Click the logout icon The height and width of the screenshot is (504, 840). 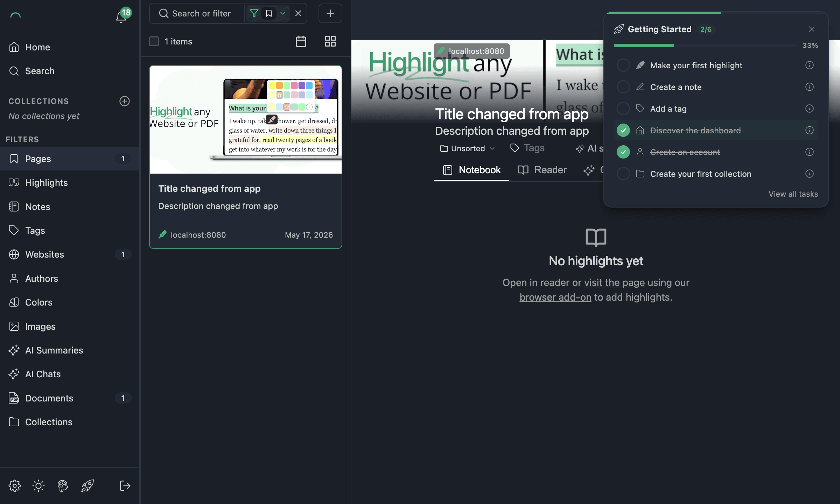pos(125,486)
